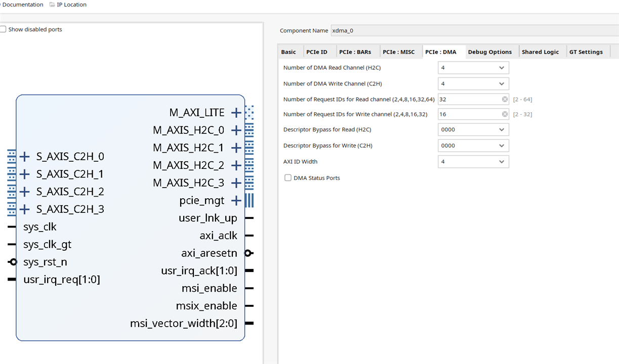Switch to the PCIe ID tab
Viewport: 619px width, 364px height.
click(x=317, y=52)
